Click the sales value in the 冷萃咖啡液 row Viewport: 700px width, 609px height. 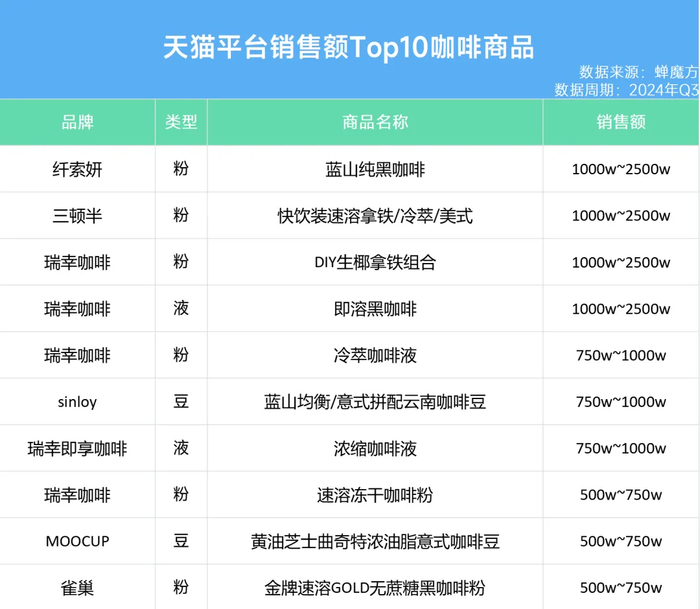tap(621, 355)
